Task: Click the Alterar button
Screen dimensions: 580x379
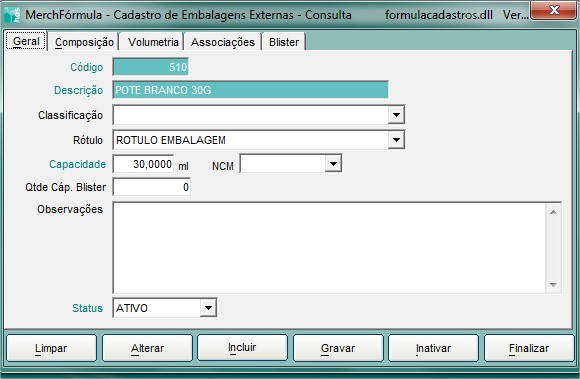Action: [x=147, y=348]
